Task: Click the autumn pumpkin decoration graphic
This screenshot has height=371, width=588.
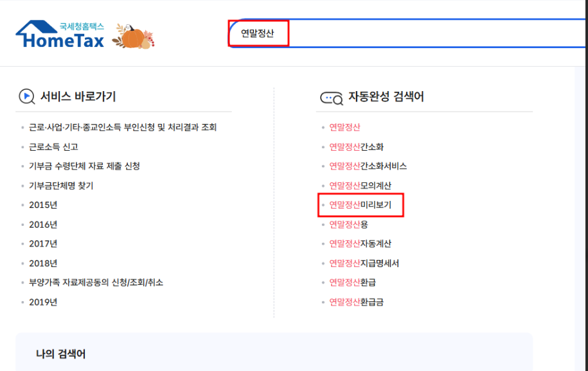Action: [133, 35]
